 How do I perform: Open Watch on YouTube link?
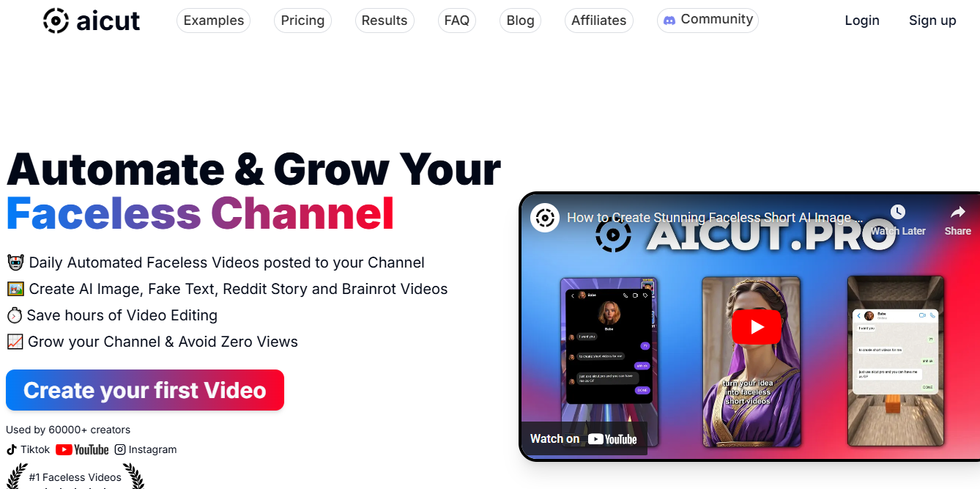584,438
